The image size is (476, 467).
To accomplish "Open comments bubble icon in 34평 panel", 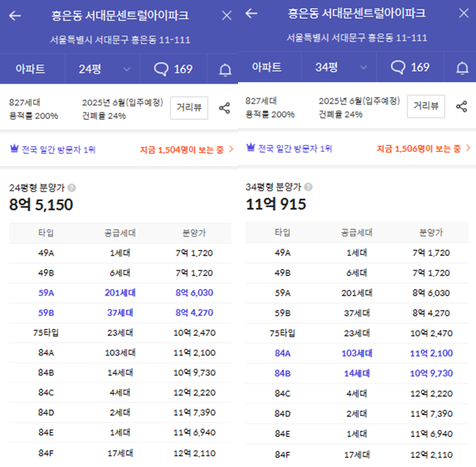I will pos(398,67).
